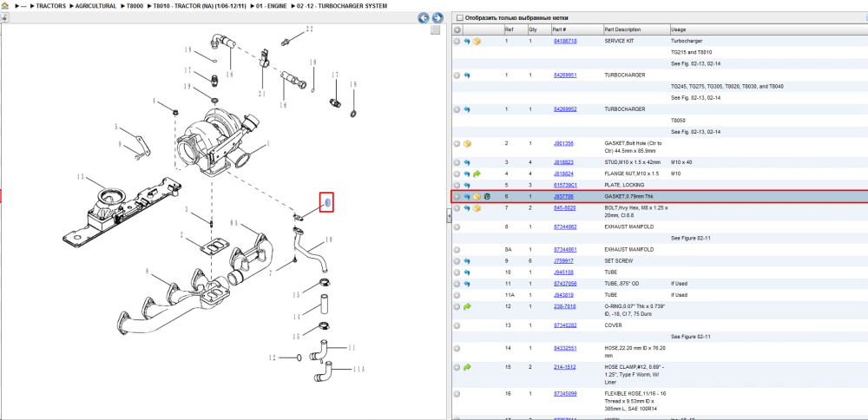This screenshot has height=420, width=868.
Task: Click the Qty column header
Action: (x=539, y=30)
